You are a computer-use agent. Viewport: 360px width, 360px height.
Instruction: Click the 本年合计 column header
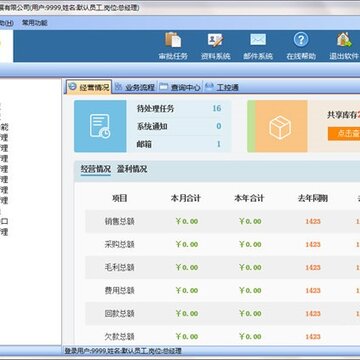click(x=249, y=198)
